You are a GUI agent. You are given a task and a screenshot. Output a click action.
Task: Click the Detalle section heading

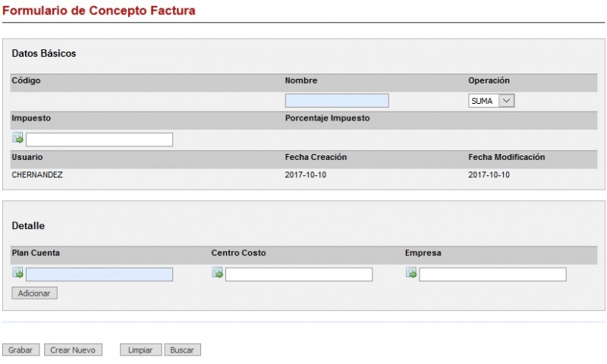point(28,226)
